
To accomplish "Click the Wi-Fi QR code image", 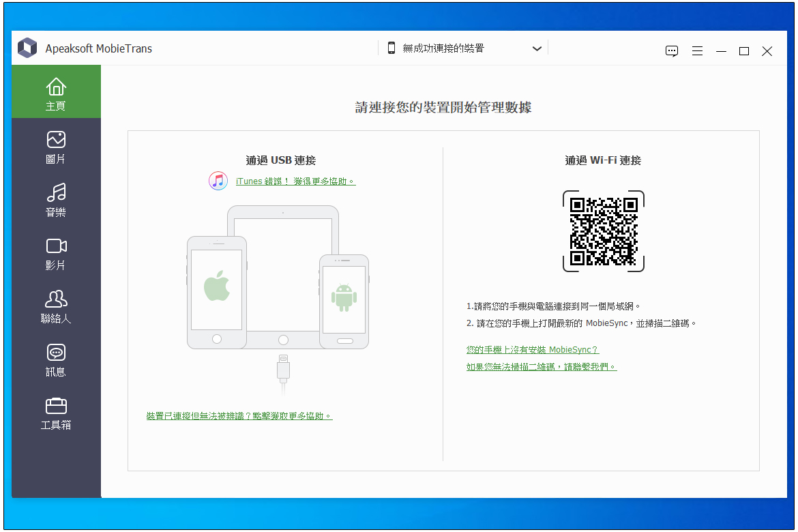I will [x=604, y=231].
